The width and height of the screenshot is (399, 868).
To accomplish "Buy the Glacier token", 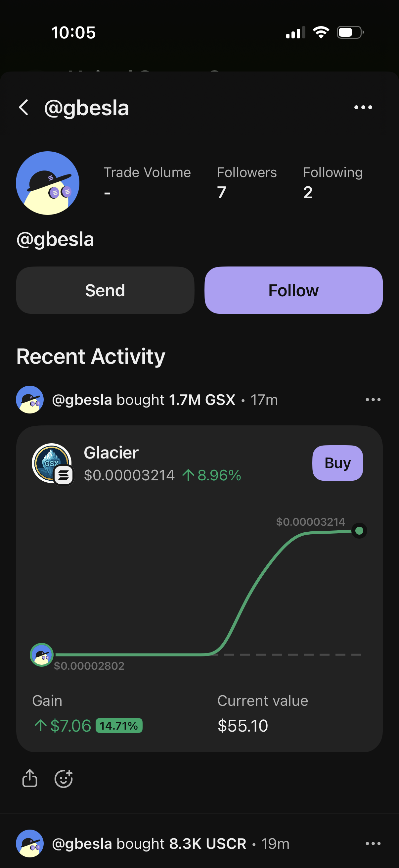I will [x=337, y=463].
